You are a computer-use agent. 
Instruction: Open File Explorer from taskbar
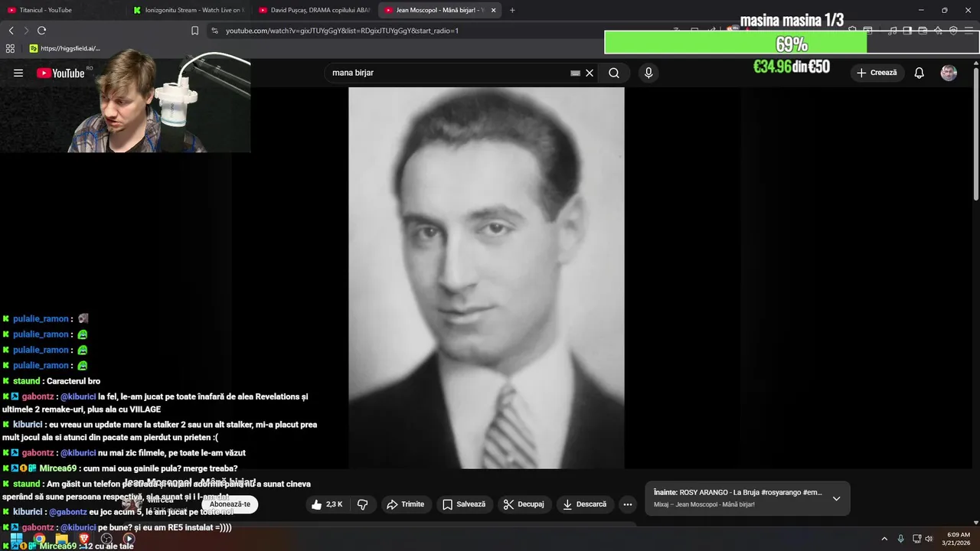click(62, 539)
